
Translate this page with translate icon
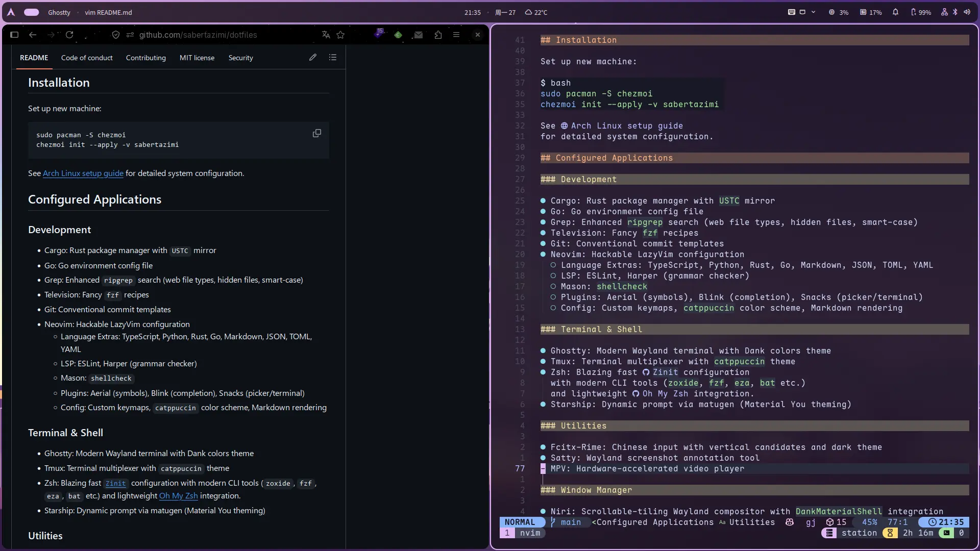click(326, 35)
